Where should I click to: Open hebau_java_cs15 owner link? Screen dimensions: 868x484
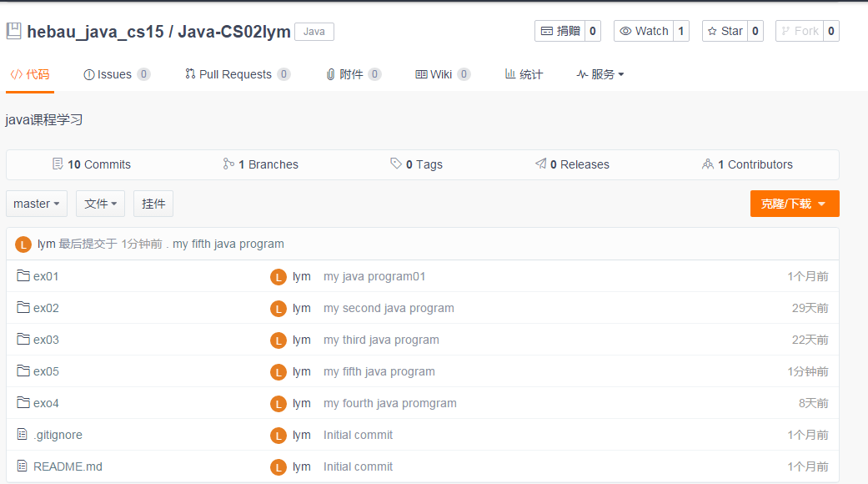coord(95,32)
